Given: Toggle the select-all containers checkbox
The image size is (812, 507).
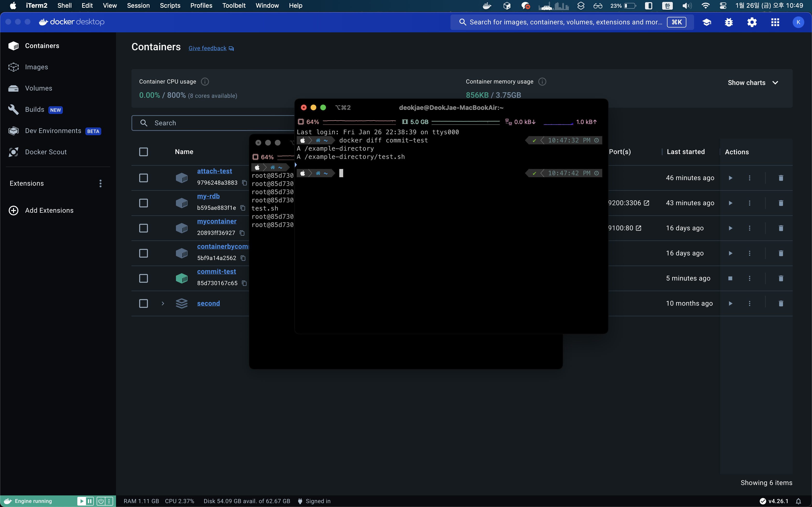Looking at the screenshot, I should (143, 152).
